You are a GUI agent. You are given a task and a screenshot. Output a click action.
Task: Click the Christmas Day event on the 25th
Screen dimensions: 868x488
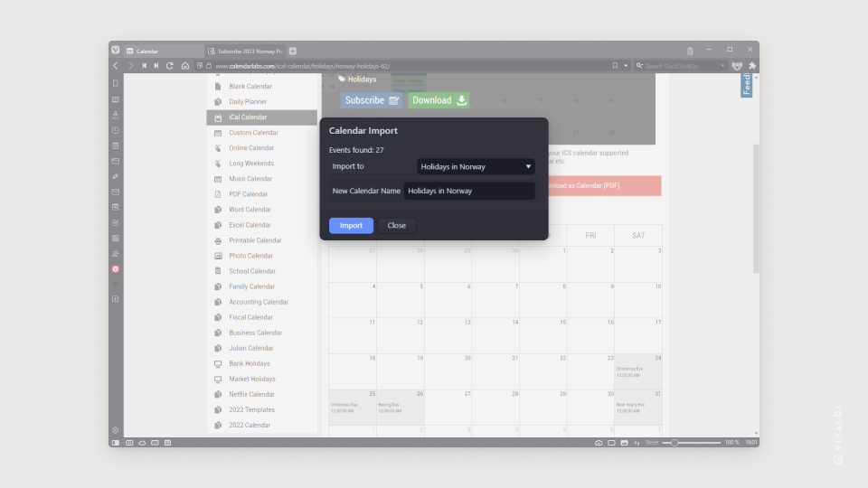[x=344, y=408]
